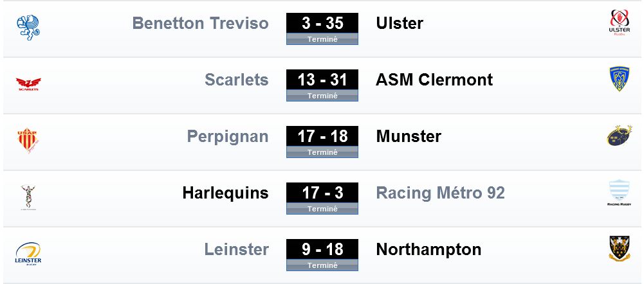Open the Scarlets red dragon logo
The height and width of the screenshot is (284, 644).
[x=28, y=84]
